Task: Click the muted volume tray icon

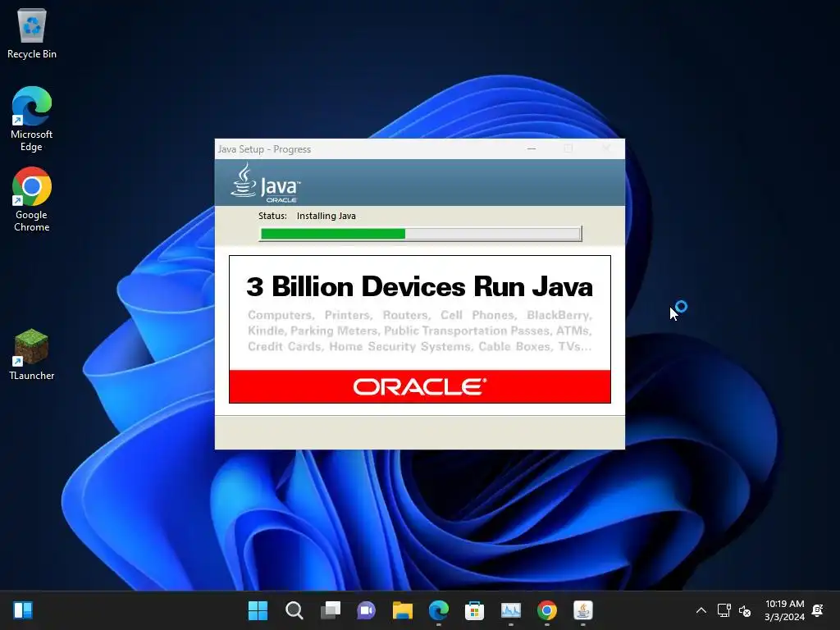Action: coord(745,610)
